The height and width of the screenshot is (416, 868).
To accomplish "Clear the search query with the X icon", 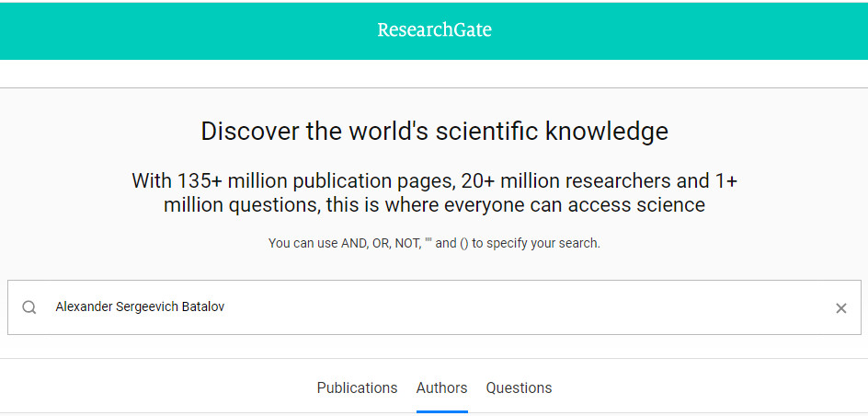I will click(840, 308).
